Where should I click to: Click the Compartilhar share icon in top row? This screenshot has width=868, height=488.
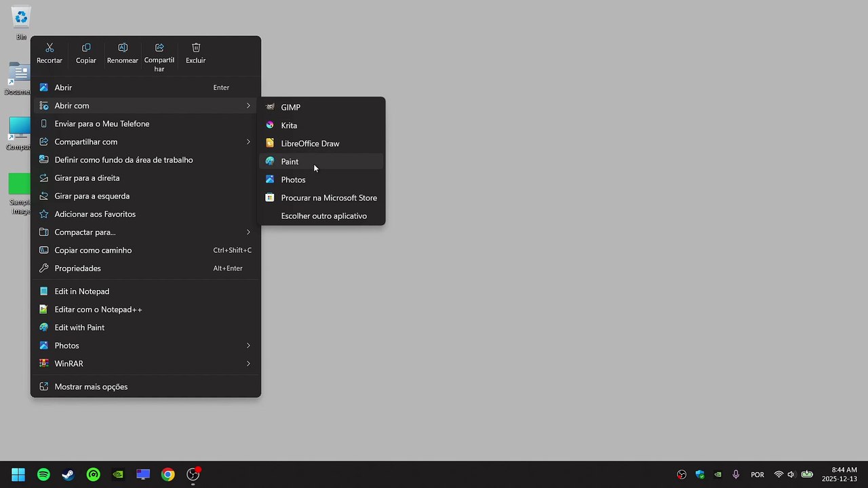click(x=159, y=47)
